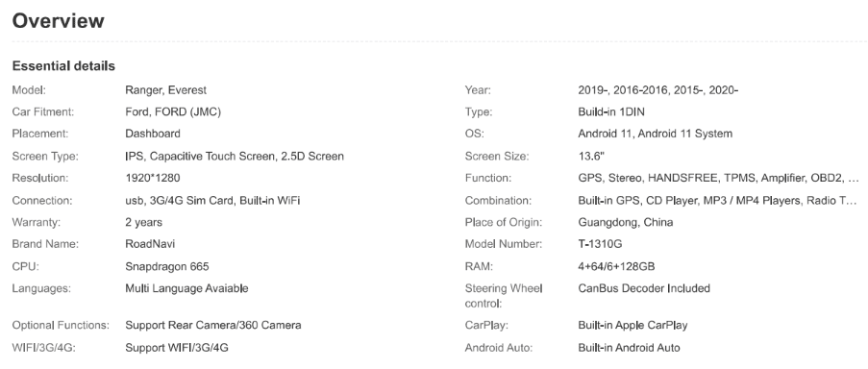Viewport: 868px width, 369px height.
Task: Select the Built-in Apple CarPlay text
Action: click(x=632, y=326)
